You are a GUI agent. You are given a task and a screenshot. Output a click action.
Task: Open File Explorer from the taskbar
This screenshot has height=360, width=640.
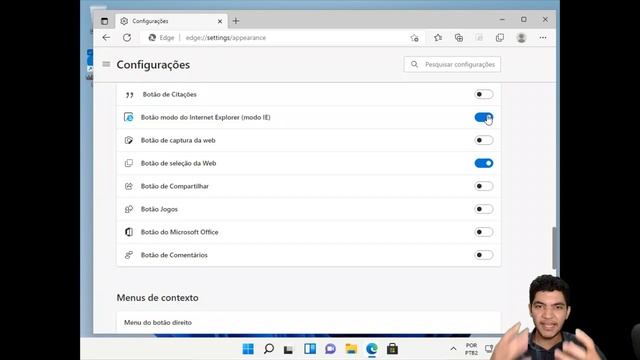coord(351,349)
